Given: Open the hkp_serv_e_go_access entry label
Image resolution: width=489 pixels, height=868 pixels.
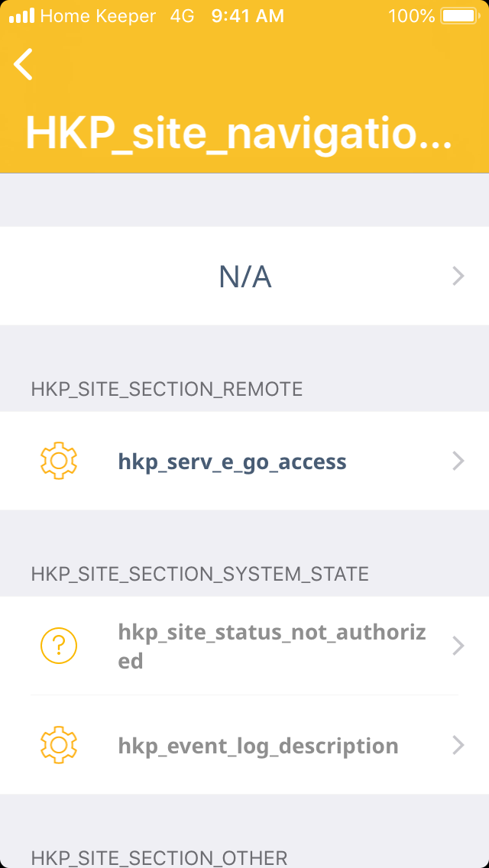Looking at the screenshot, I should click(232, 462).
